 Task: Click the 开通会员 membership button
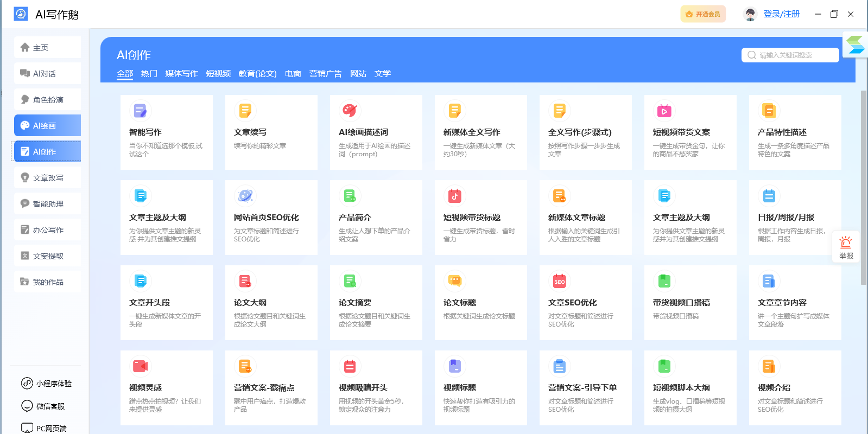703,14
